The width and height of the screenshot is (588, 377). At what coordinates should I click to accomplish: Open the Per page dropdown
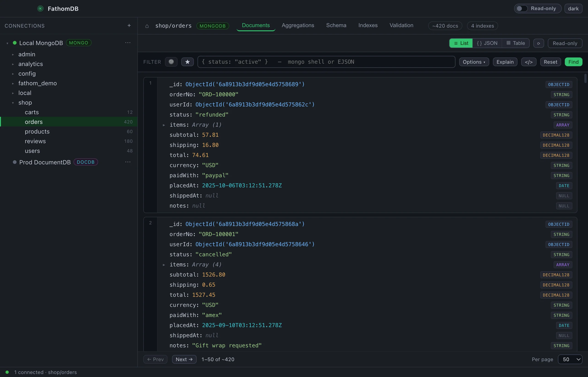570,359
